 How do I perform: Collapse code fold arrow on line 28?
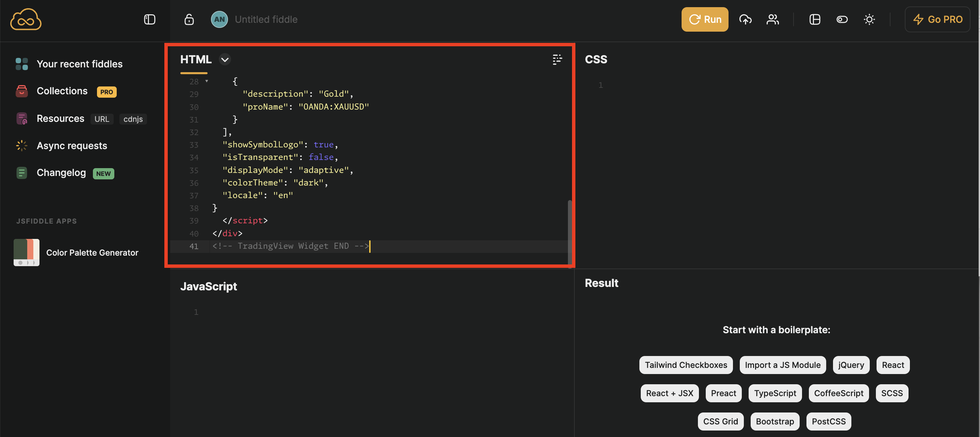(x=207, y=81)
